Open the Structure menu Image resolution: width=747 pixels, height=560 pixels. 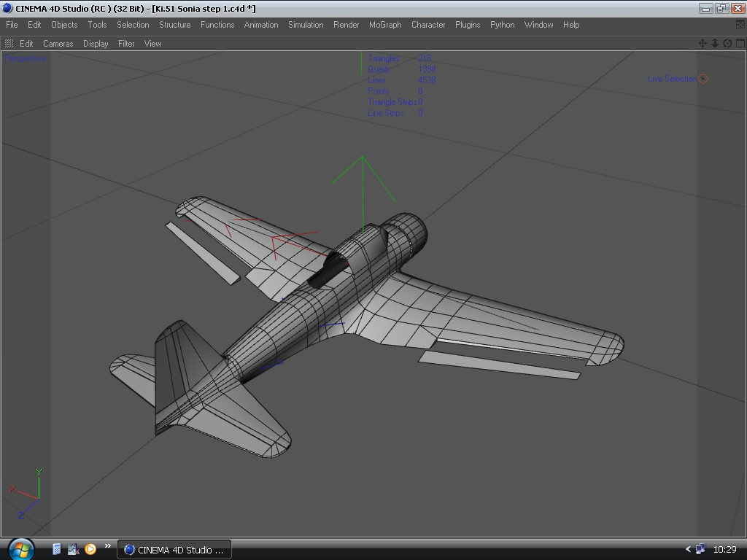pos(175,25)
